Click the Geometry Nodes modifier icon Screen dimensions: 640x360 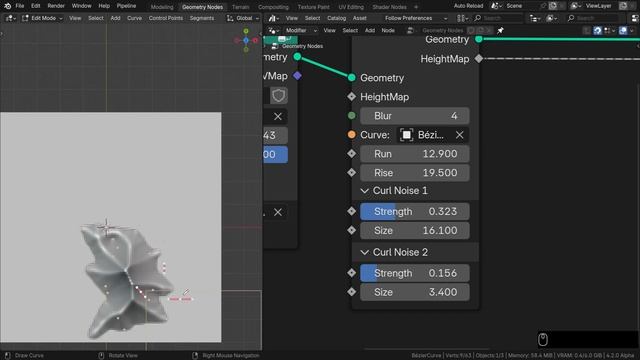click(275, 46)
